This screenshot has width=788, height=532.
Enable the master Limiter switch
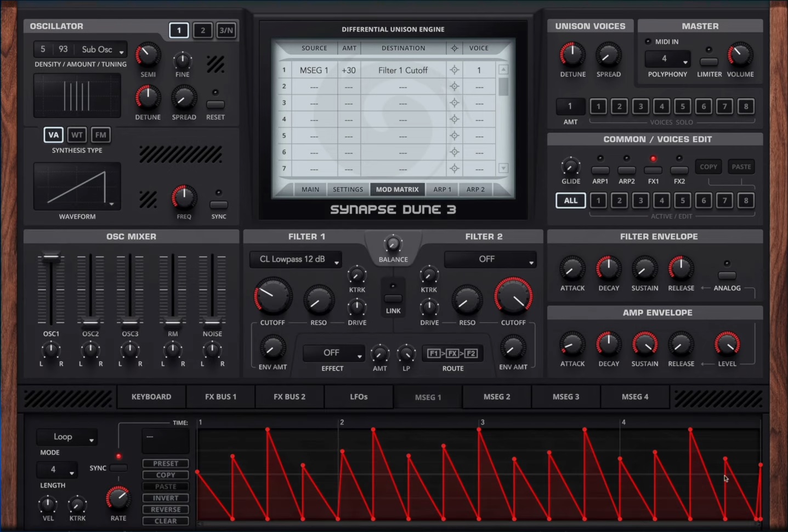point(708,62)
